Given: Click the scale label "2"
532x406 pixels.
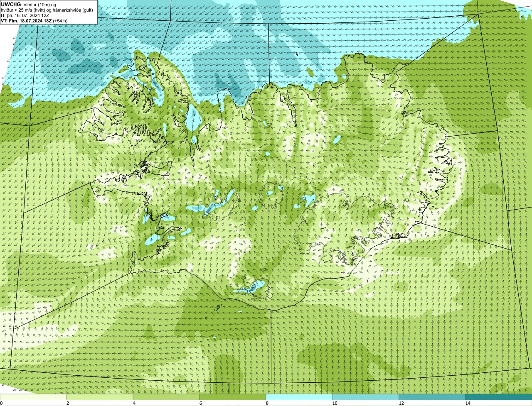Looking at the screenshot, I should 67,403.
